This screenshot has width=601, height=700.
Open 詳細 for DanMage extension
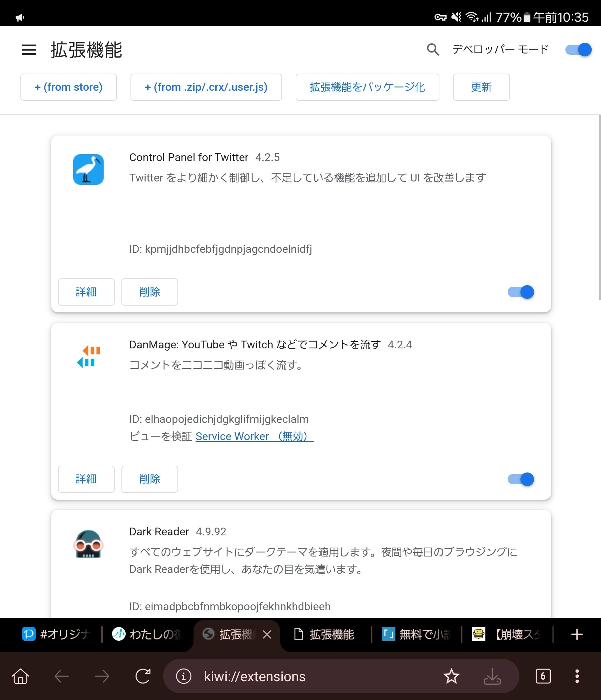point(86,479)
